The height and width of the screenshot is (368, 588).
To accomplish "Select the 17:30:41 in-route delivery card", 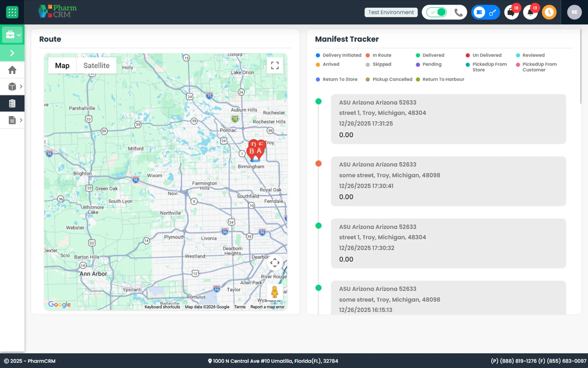I will [x=448, y=181].
